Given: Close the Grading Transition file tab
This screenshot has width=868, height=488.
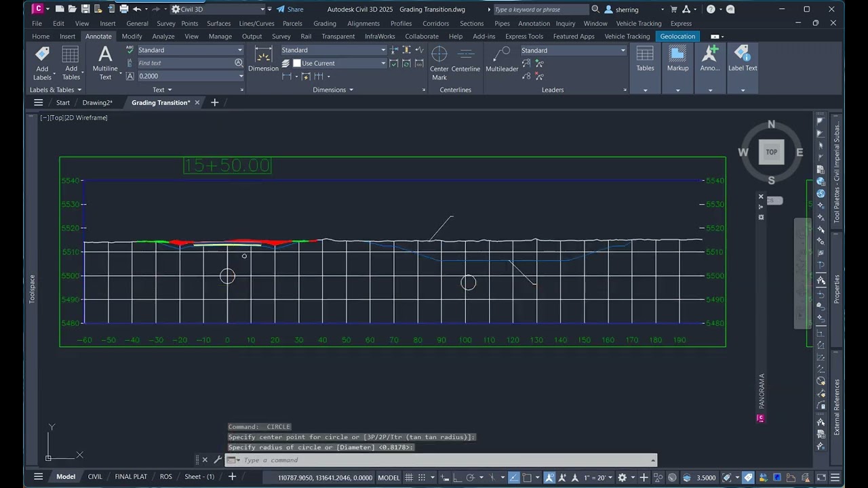Looking at the screenshot, I should [197, 102].
